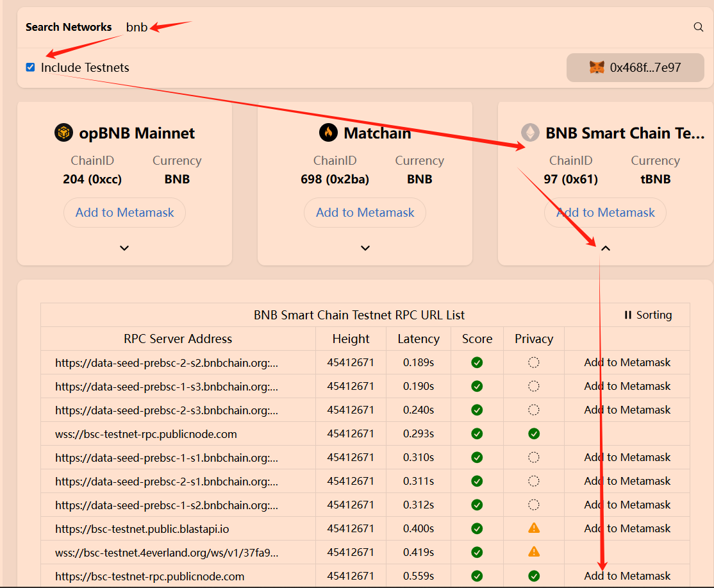The height and width of the screenshot is (588, 714).
Task: Click the 0.189s latency value
Action: tap(419, 362)
